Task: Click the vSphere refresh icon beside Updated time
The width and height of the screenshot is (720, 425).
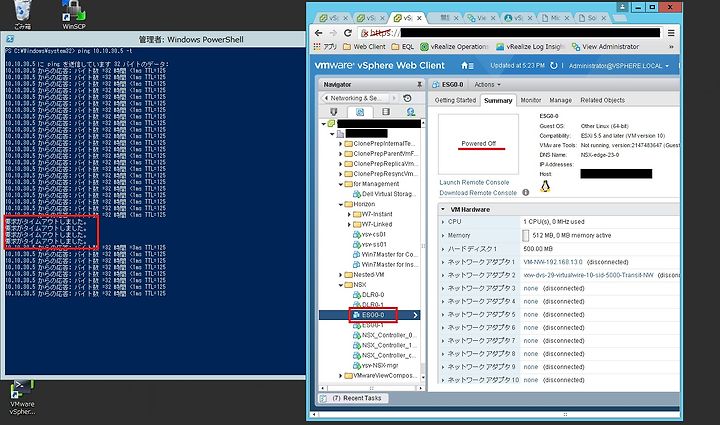Action: tap(554, 66)
